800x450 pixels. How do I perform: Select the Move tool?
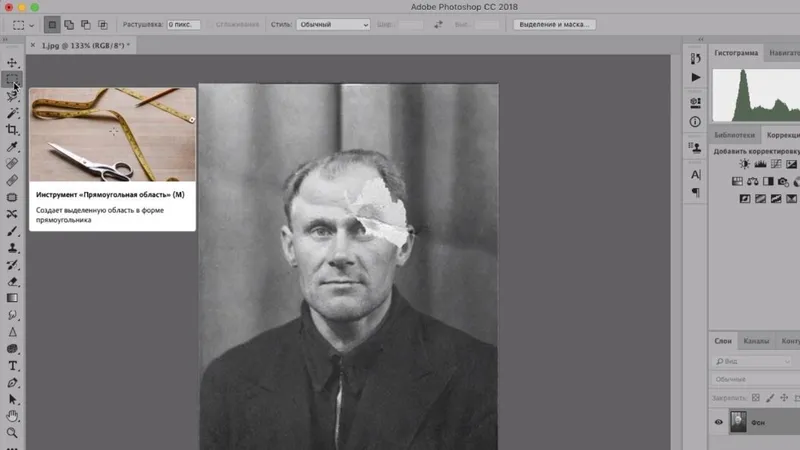[12, 62]
